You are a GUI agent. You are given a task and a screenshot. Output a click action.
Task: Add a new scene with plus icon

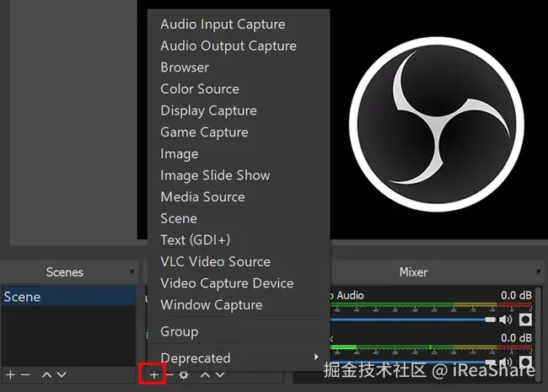10,375
